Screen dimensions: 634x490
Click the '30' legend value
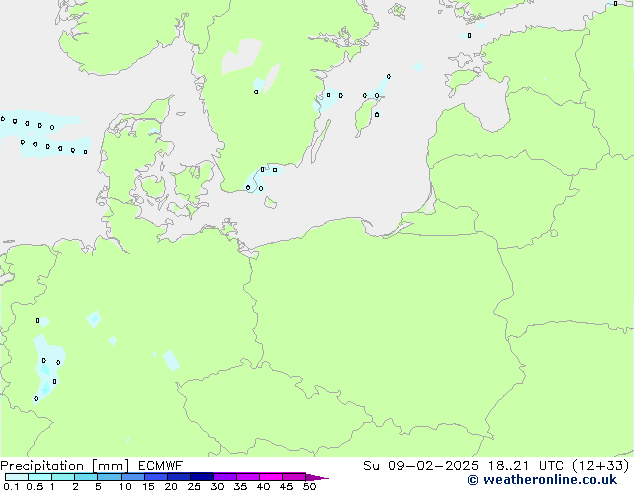[217, 486]
